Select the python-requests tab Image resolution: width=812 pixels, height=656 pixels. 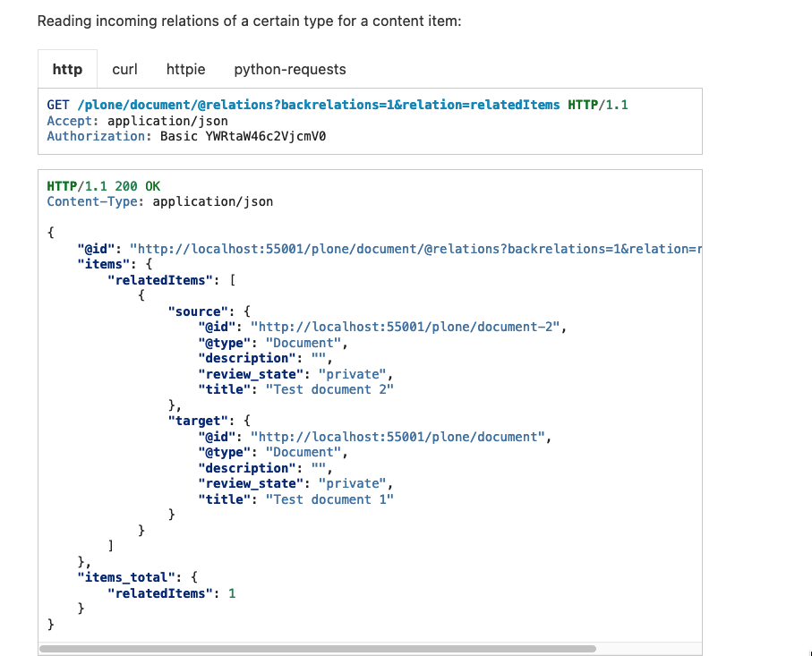tap(290, 70)
